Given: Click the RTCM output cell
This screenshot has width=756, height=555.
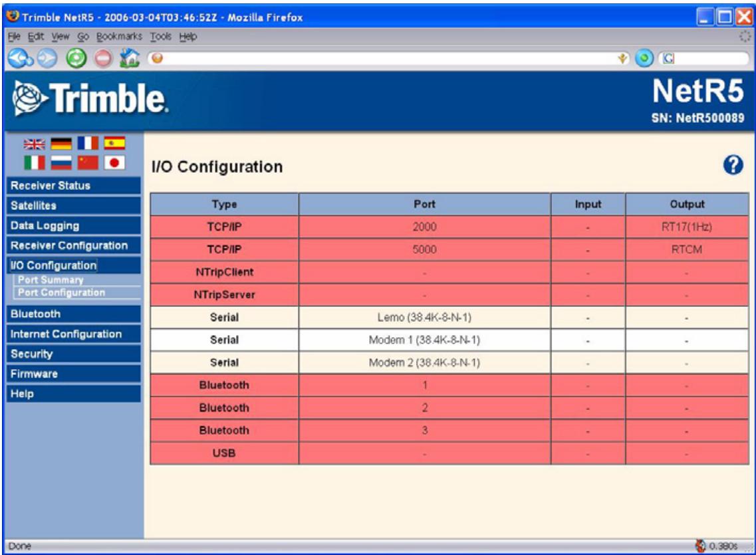Looking at the screenshot, I should tap(687, 249).
